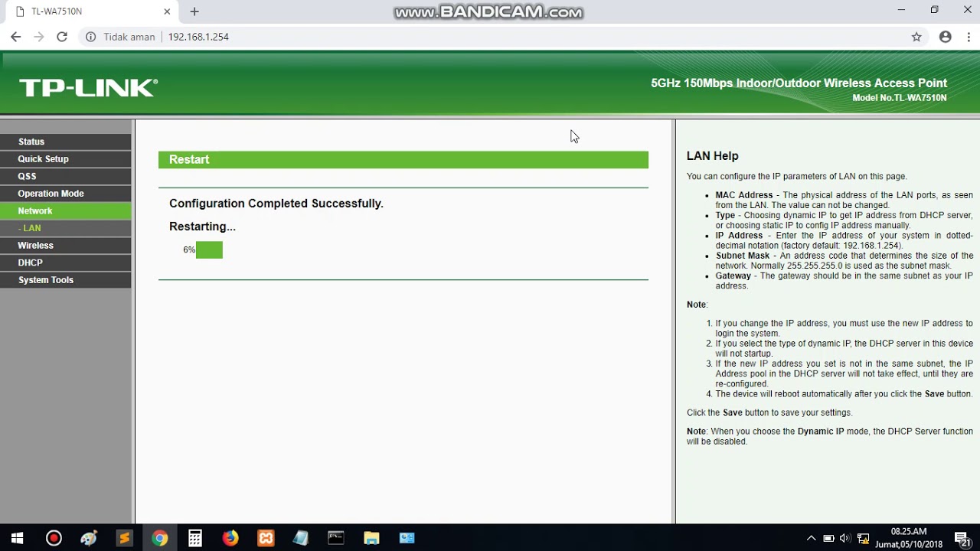Viewport: 980px width, 551px height.
Task: Click the TP-LINK logo
Action: (x=89, y=88)
